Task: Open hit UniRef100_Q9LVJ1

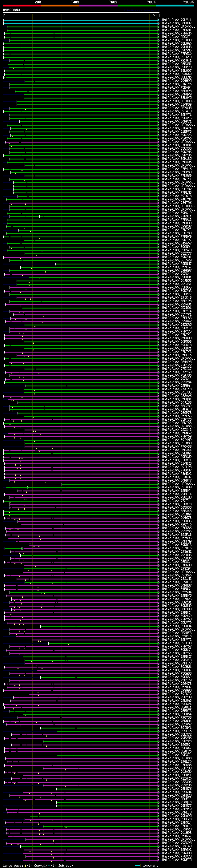Action: [177, 20]
